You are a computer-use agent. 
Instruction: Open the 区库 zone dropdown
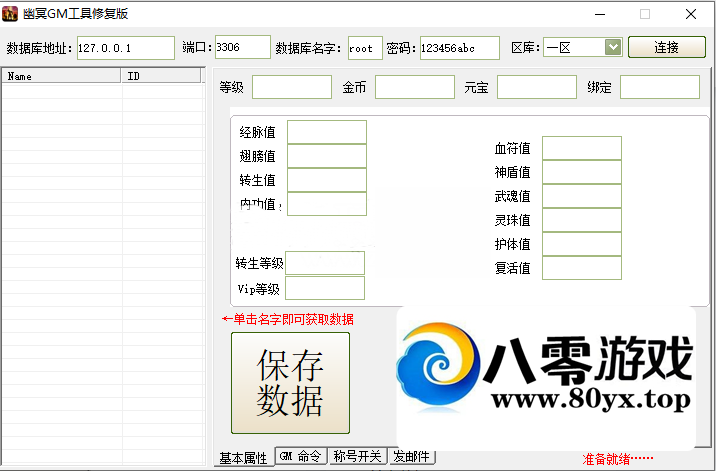[x=612, y=47]
